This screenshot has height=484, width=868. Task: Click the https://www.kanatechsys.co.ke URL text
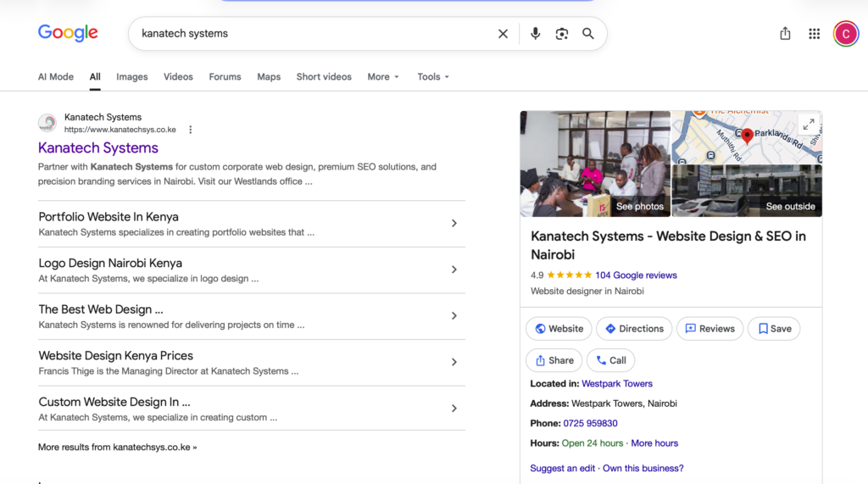pos(120,130)
